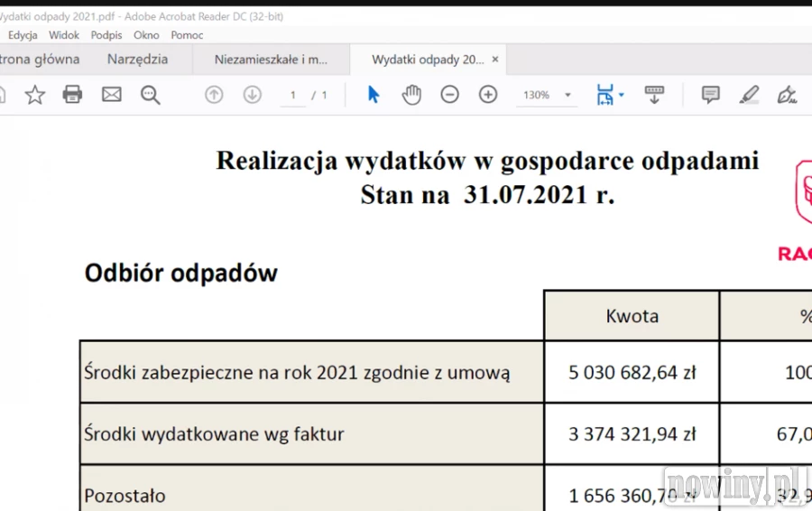This screenshot has height=511, width=812.
Task: Switch to Niezamieszkałe i m... document tab
Action: [x=271, y=60]
